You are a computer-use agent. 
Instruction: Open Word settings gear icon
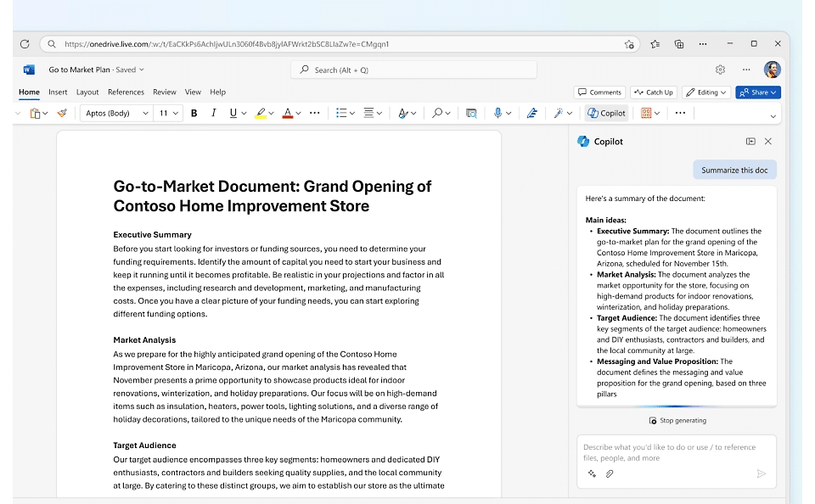(720, 70)
